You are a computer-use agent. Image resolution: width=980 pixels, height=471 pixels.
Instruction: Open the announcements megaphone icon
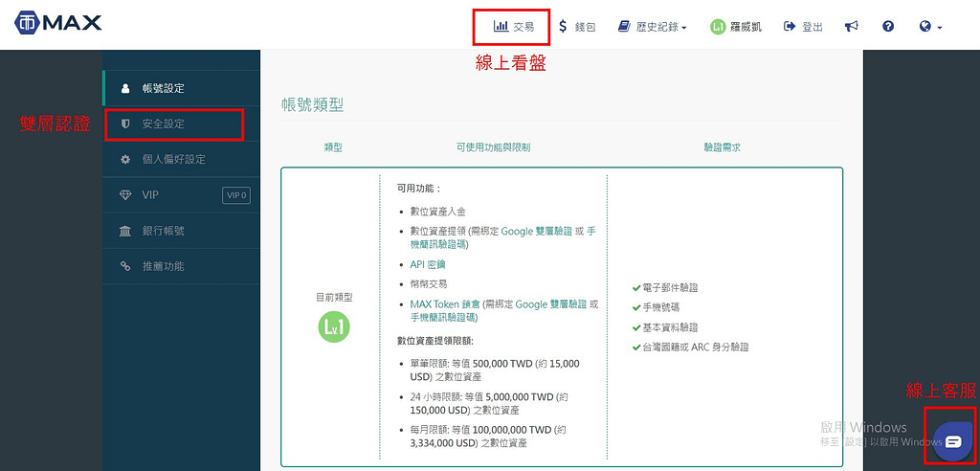point(852,26)
